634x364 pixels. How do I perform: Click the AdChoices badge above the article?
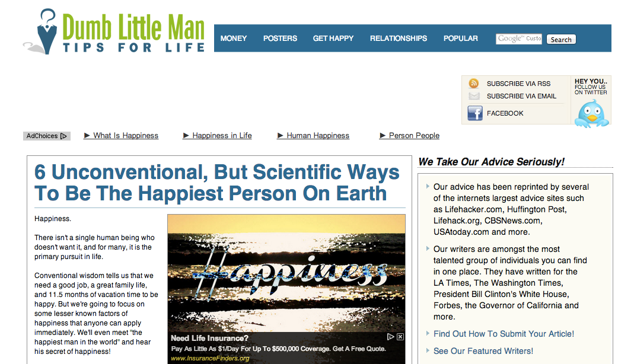[47, 136]
